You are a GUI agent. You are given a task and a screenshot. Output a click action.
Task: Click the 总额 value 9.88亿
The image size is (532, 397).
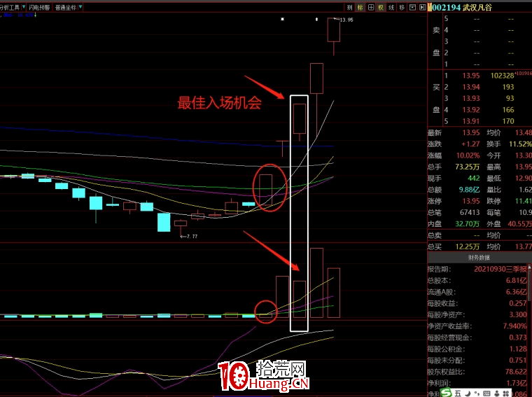(x=469, y=190)
